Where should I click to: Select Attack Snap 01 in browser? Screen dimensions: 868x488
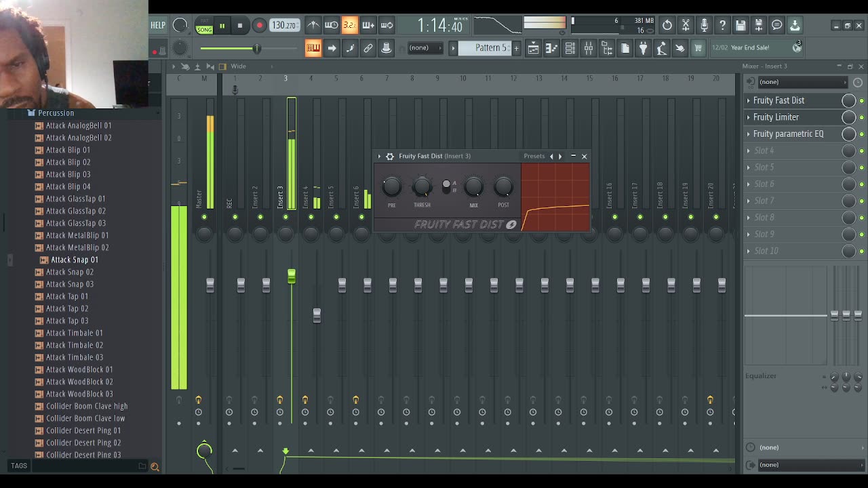pyautogui.click(x=75, y=260)
